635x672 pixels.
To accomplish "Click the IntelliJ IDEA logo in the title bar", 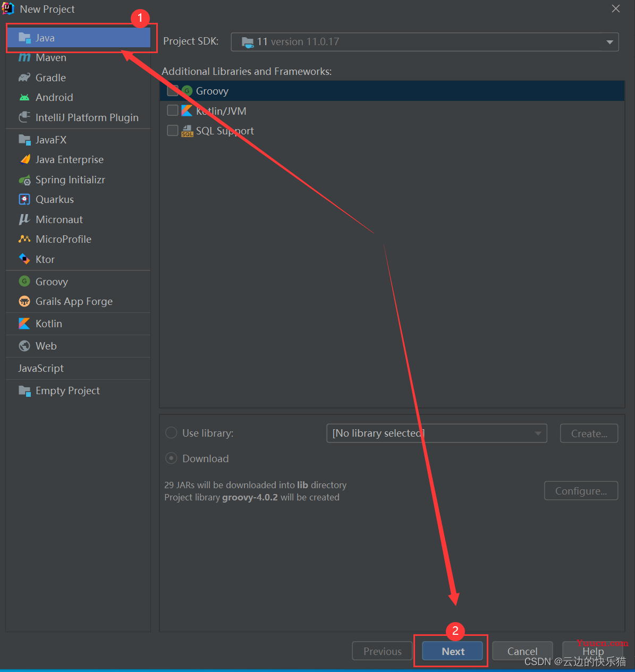I will pos(9,8).
